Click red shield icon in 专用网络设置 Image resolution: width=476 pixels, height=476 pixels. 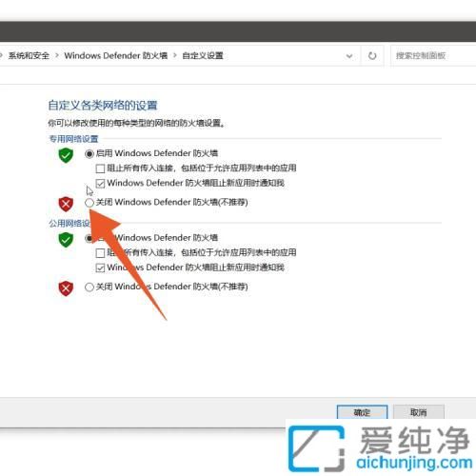click(66, 204)
